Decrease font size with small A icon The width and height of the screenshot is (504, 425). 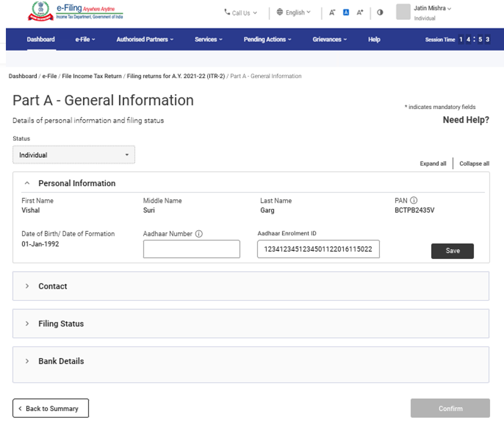pos(332,12)
